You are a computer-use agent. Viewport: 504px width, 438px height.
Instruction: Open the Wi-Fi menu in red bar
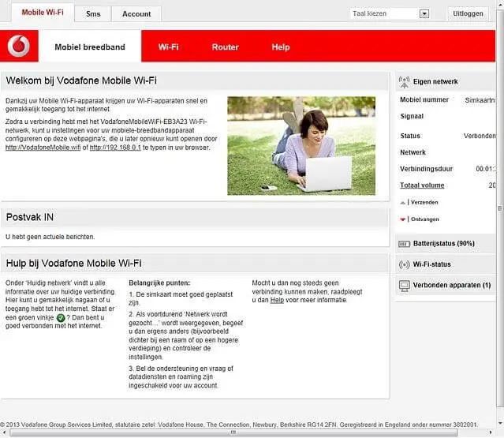169,47
